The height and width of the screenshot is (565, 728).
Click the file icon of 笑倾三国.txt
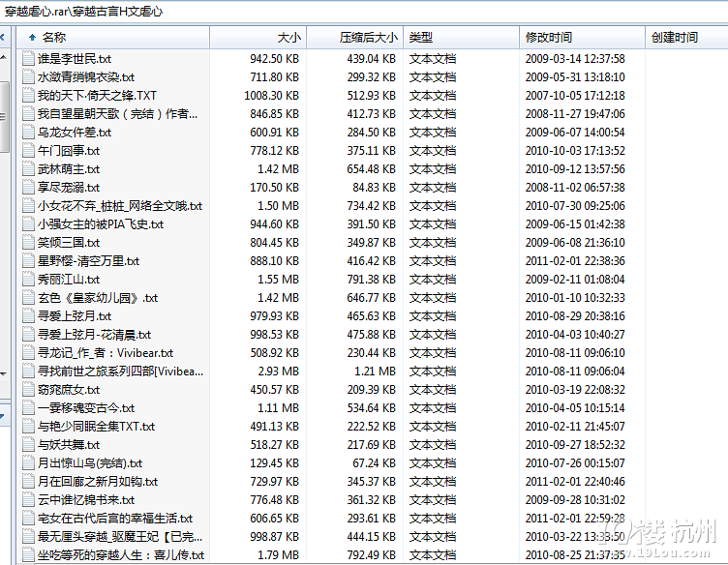(x=28, y=243)
